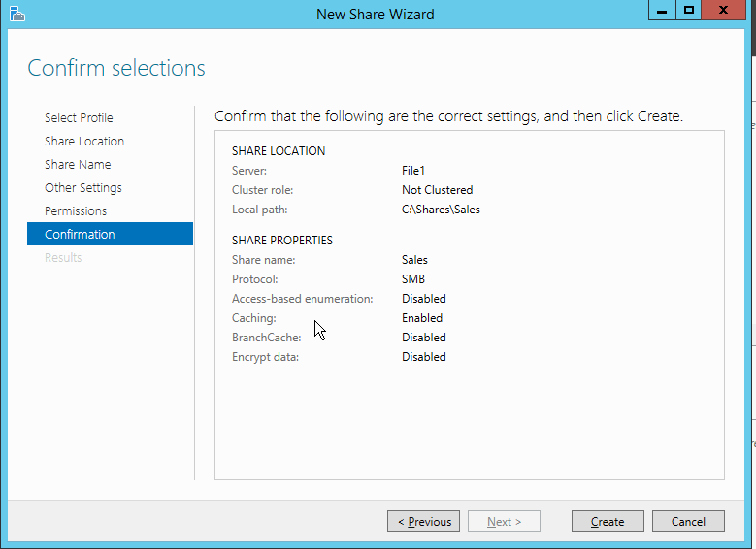Open the Share Location step

[x=84, y=141]
